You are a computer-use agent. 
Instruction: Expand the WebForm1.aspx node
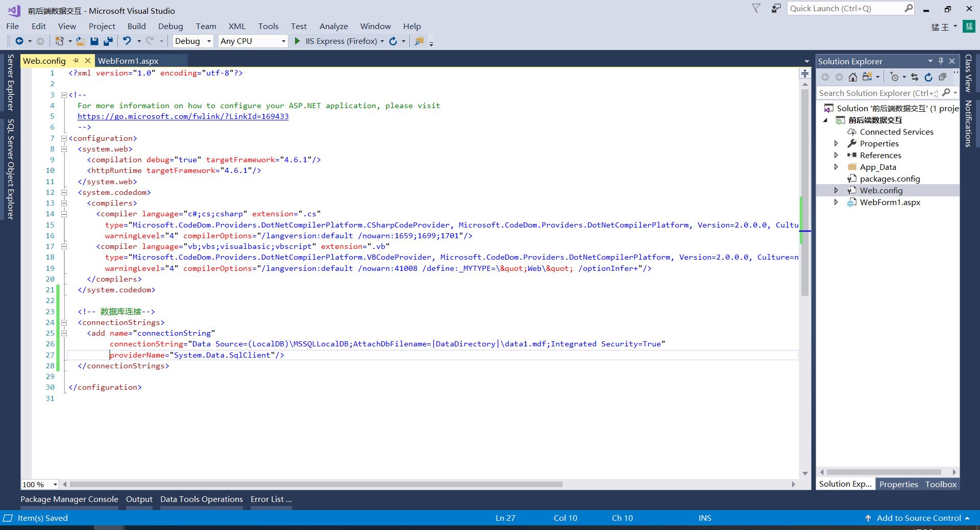836,202
